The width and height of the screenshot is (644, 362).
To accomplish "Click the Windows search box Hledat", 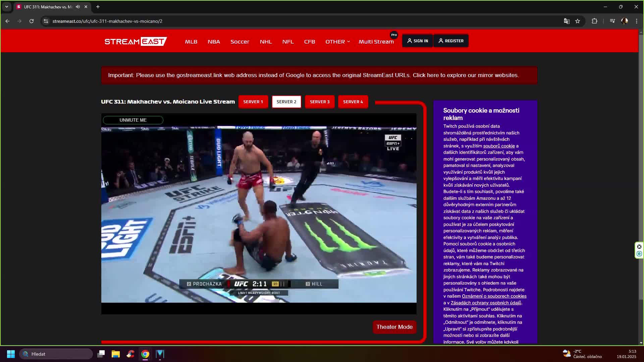I will 56,354.
